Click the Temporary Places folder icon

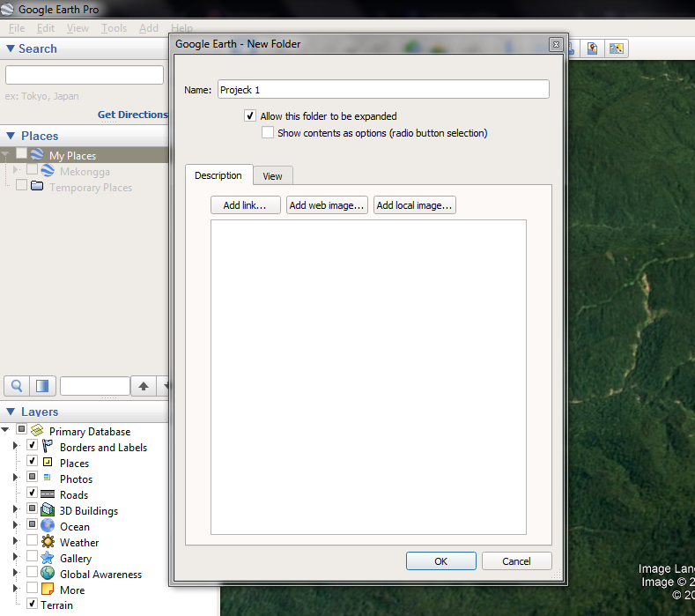[37, 186]
